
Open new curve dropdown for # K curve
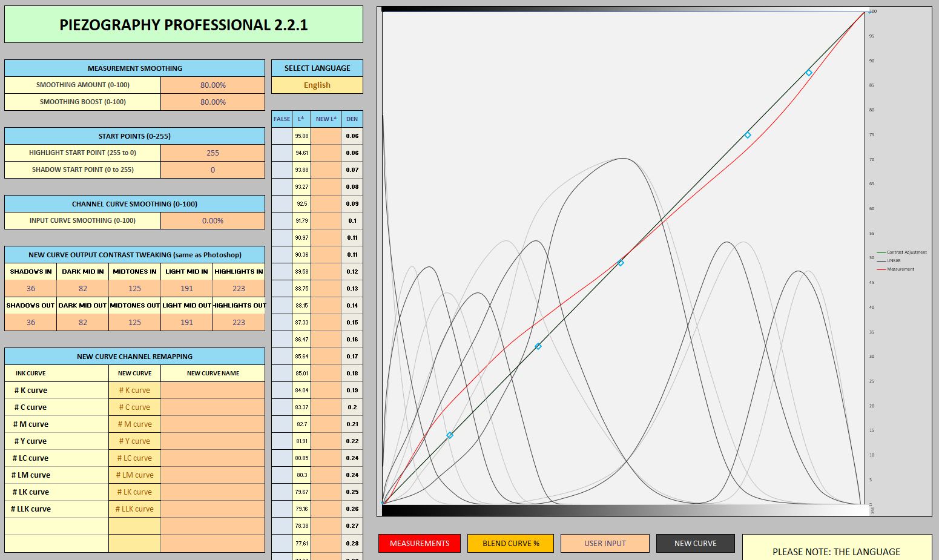pyautogui.click(x=135, y=390)
